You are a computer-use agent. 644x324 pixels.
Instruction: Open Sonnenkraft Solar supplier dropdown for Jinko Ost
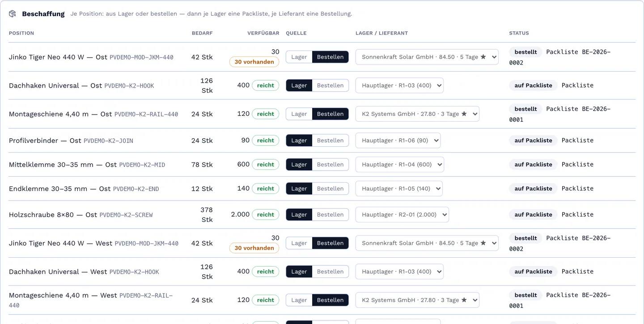427,57
